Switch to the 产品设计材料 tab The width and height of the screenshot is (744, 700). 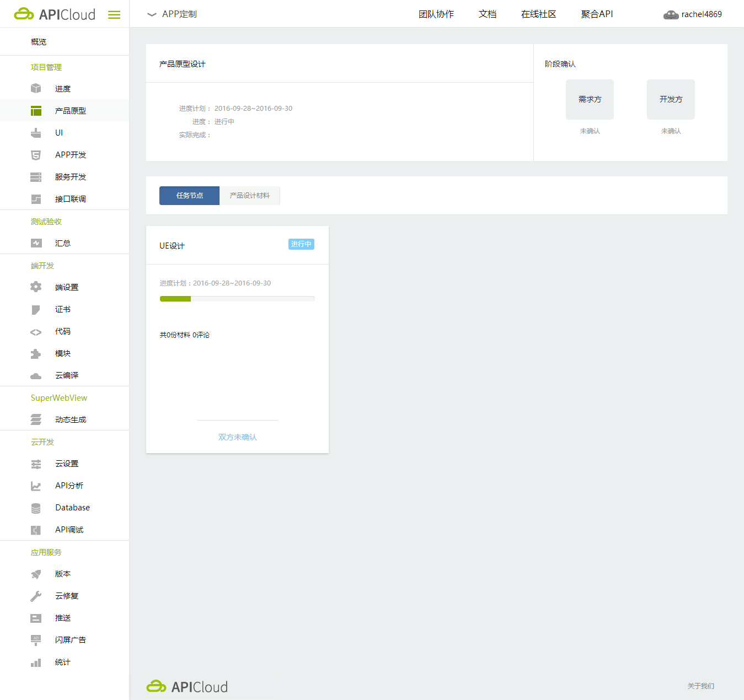[x=249, y=195]
